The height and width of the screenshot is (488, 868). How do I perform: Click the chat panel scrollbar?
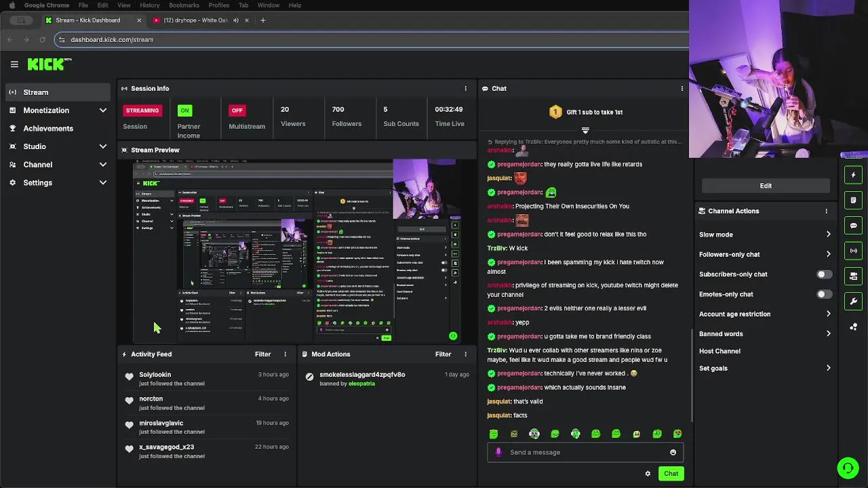click(x=691, y=374)
